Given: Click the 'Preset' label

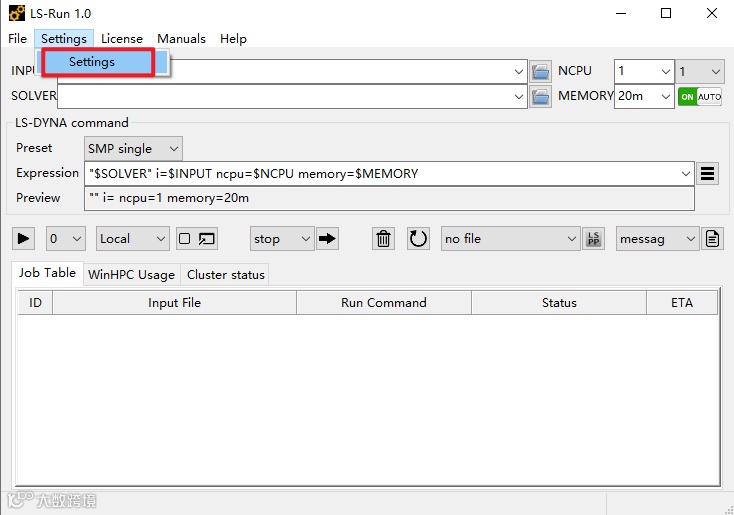Looking at the screenshot, I should (34, 148).
